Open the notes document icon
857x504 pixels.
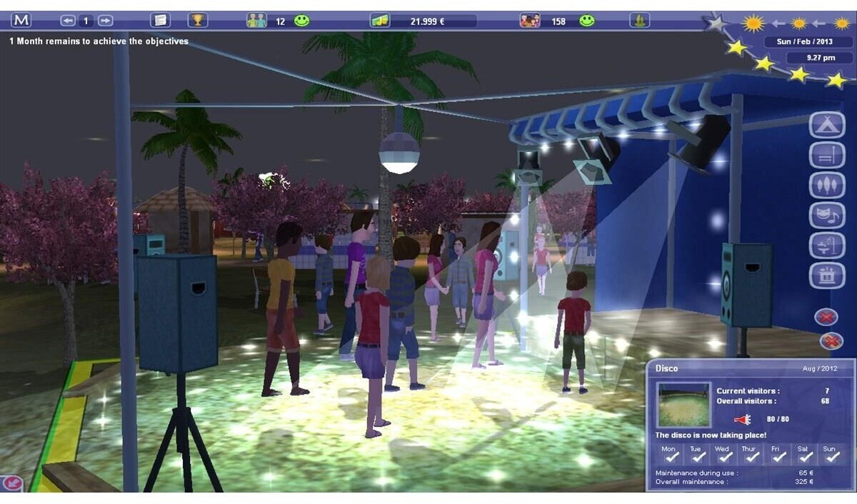click(x=161, y=20)
